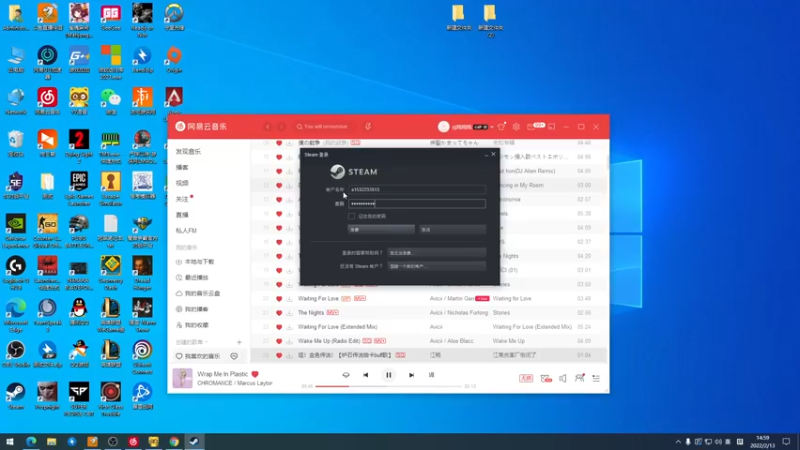This screenshot has height=450, width=800.
Task: Click the volume speaker icon
Action: click(x=563, y=378)
